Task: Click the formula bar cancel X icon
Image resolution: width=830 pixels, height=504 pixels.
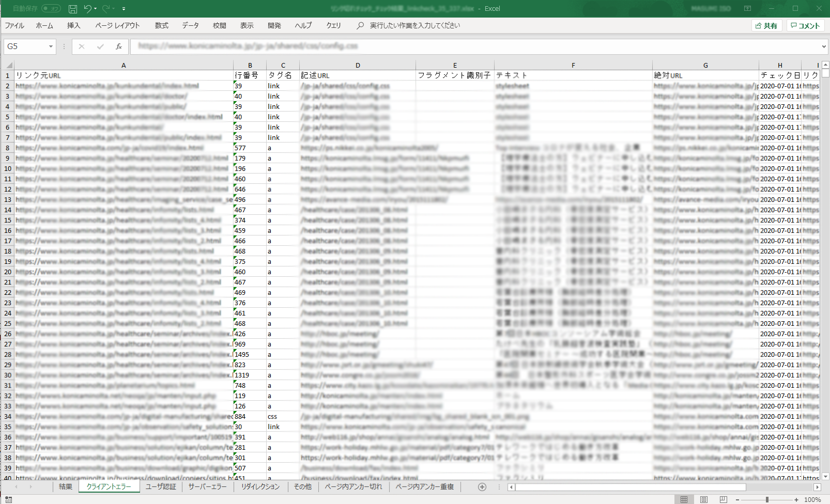Action: 82,46
